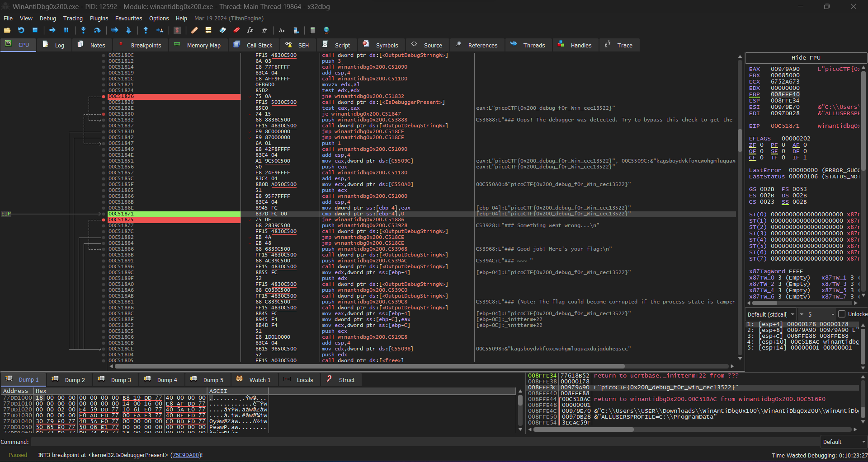
Task: Follow the 75E9DA00 address link in status bar
Action: click(186, 455)
